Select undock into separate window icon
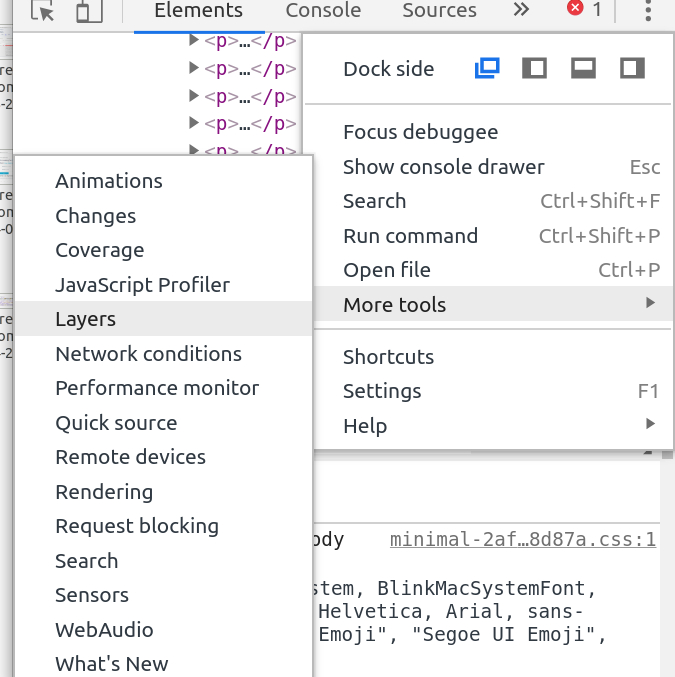 tap(487, 68)
